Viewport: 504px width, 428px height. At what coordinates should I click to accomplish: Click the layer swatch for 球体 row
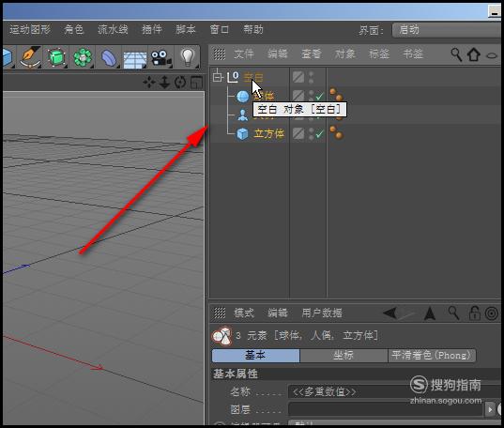298,96
